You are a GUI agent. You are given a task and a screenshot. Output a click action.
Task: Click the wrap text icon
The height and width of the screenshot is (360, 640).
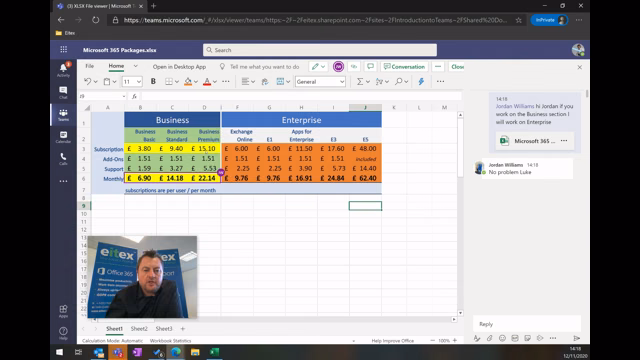tap(265, 82)
